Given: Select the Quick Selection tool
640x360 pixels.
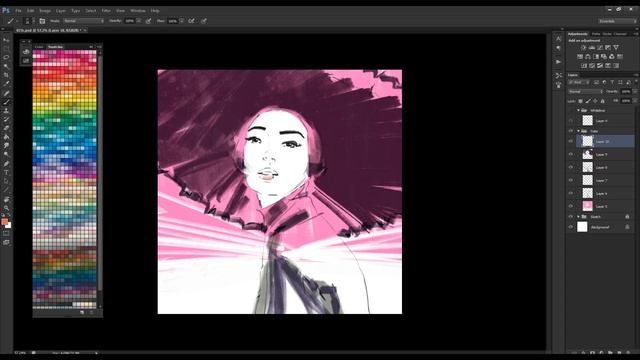Looking at the screenshot, I should 6,67.
